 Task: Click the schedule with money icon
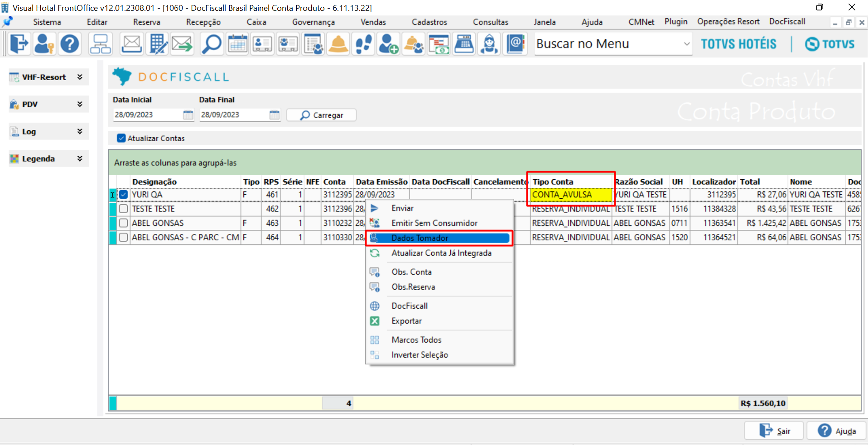pos(439,44)
